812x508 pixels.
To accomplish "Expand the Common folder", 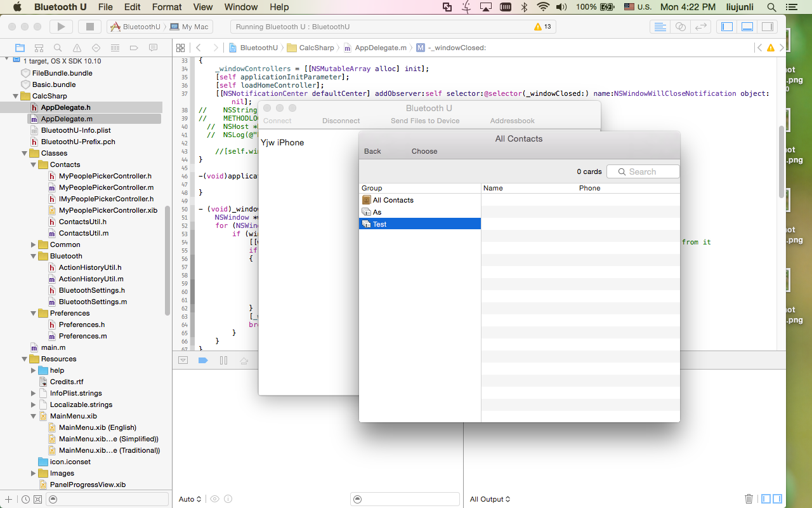I will (x=34, y=244).
